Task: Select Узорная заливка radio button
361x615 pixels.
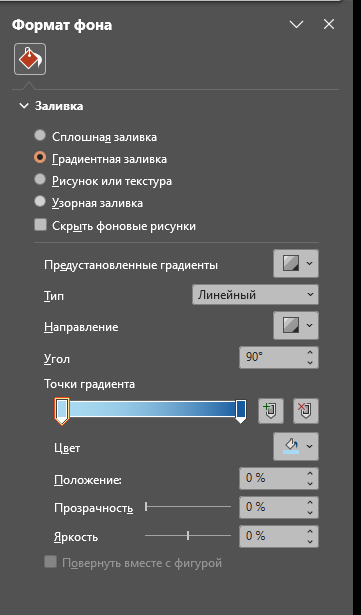Action: click(40, 202)
